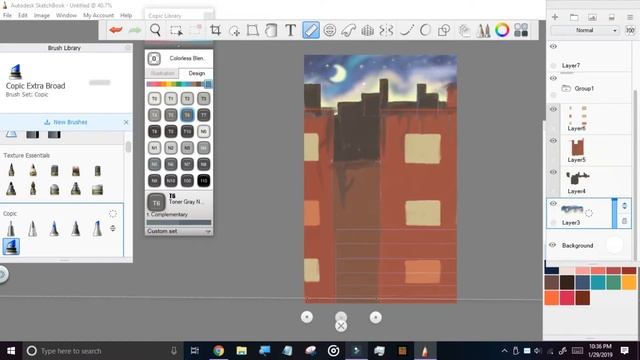Viewport: 640px width, 360px height.
Task: Open the Custom set dropdown
Action: pos(179,231)
